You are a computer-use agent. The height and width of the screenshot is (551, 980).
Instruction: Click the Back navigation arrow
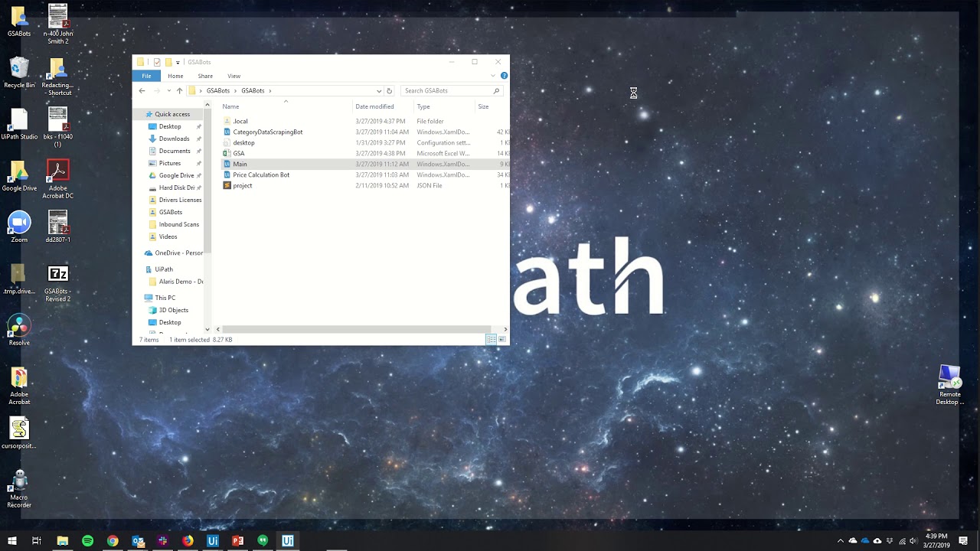point(142,90)
